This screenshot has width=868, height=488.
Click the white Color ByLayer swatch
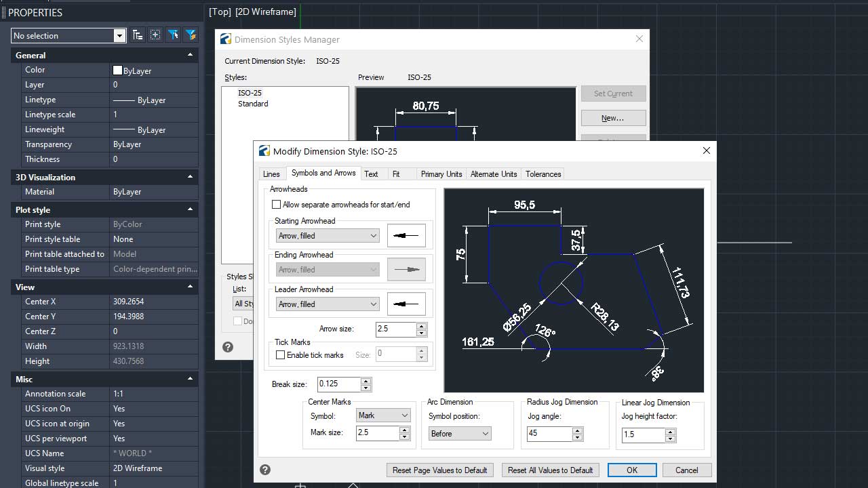tap(117, 70)
